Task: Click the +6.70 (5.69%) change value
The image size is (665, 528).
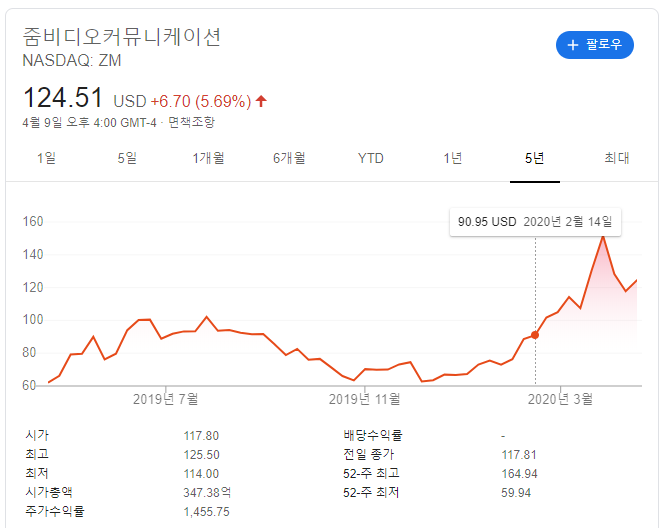Action: pyautogui.click(x=201, y=101)
